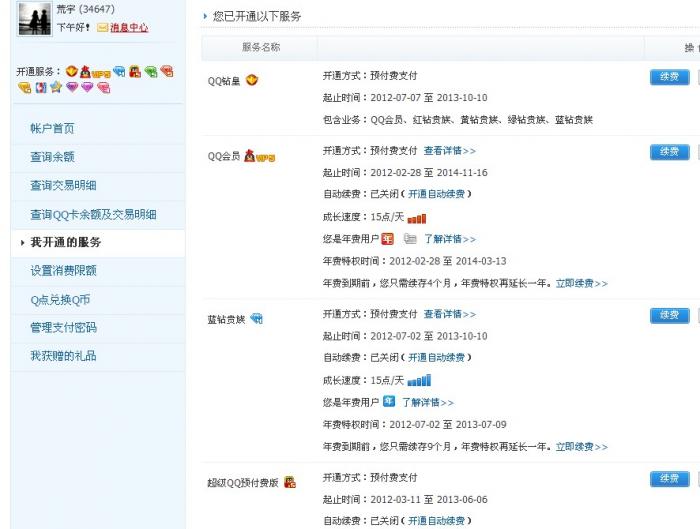Viewport: 700px width, 529px height.
Task: Click the mail envelope icon beside 消息中心
Action: 103,28
